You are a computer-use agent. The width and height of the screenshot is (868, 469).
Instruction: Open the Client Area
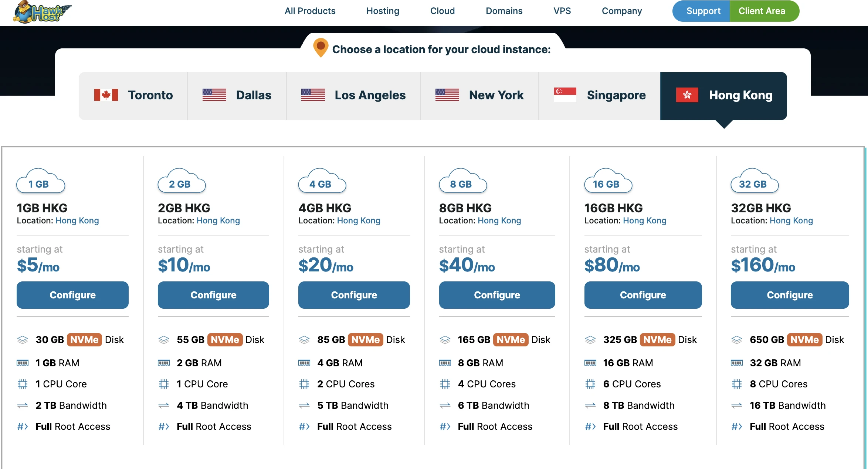(x=764, y=11)
